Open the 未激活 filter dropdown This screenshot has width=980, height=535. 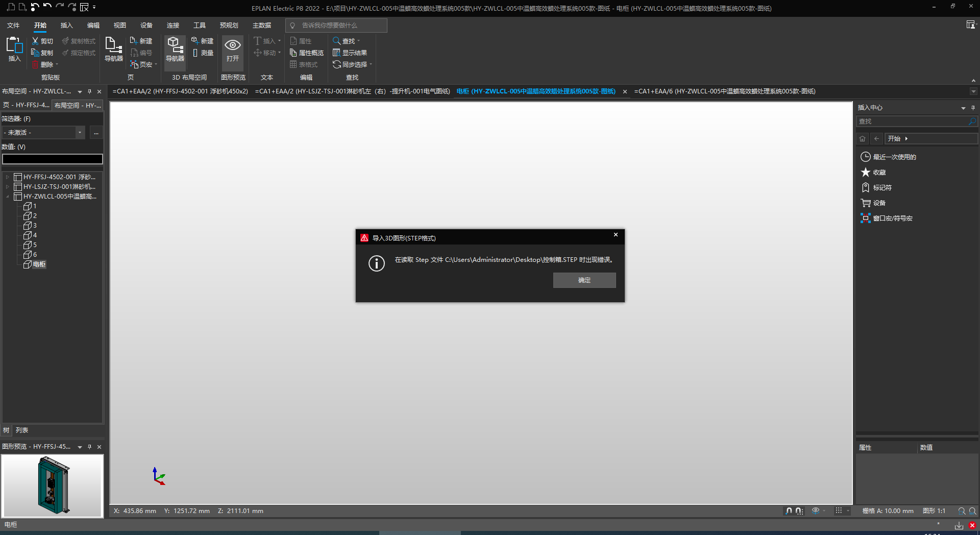80,133
